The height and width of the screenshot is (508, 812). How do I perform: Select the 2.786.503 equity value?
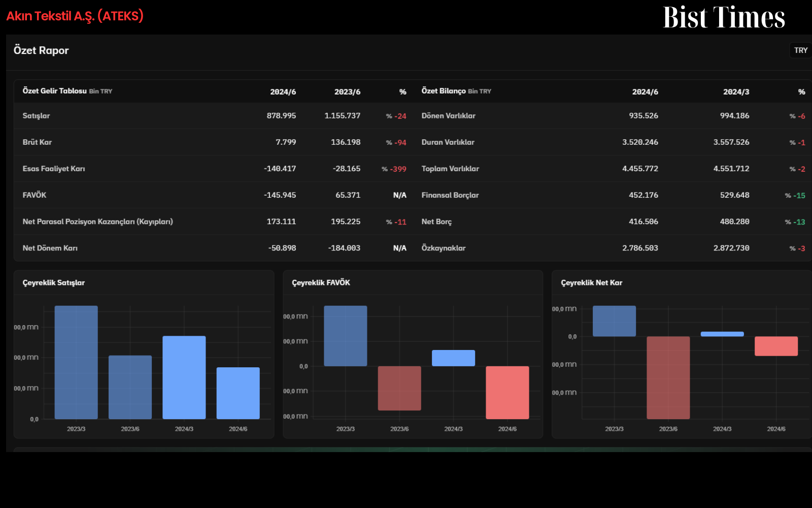pyautogui.click(x=640, y=248)
